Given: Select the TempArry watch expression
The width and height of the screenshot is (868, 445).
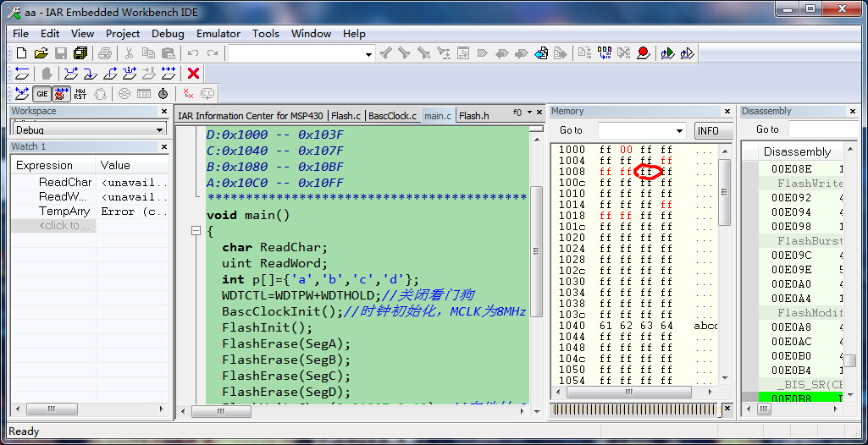Looking at the screenshot, I should 64,212.
